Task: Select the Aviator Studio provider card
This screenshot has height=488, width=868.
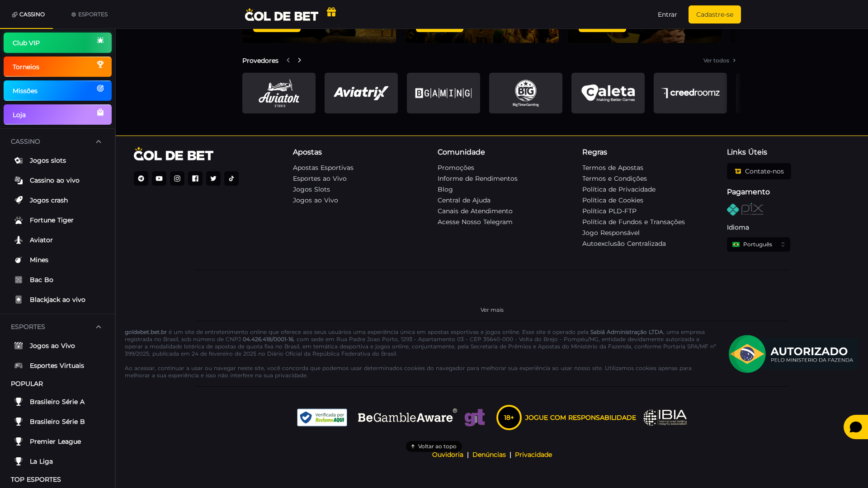Action: 279,93
